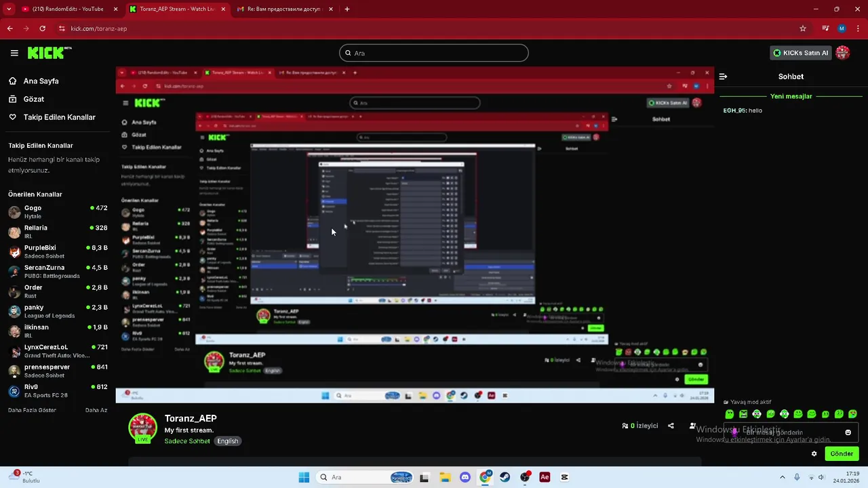Click the Gönder send button
The height and width of the screenshot is (488, 868).
(842, 454)
